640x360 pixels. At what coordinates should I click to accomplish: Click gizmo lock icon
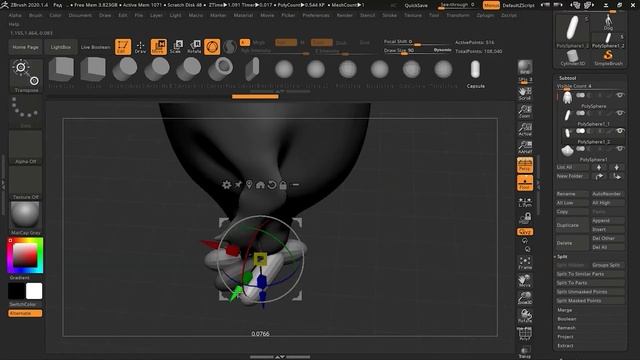(x=283, y=185)
